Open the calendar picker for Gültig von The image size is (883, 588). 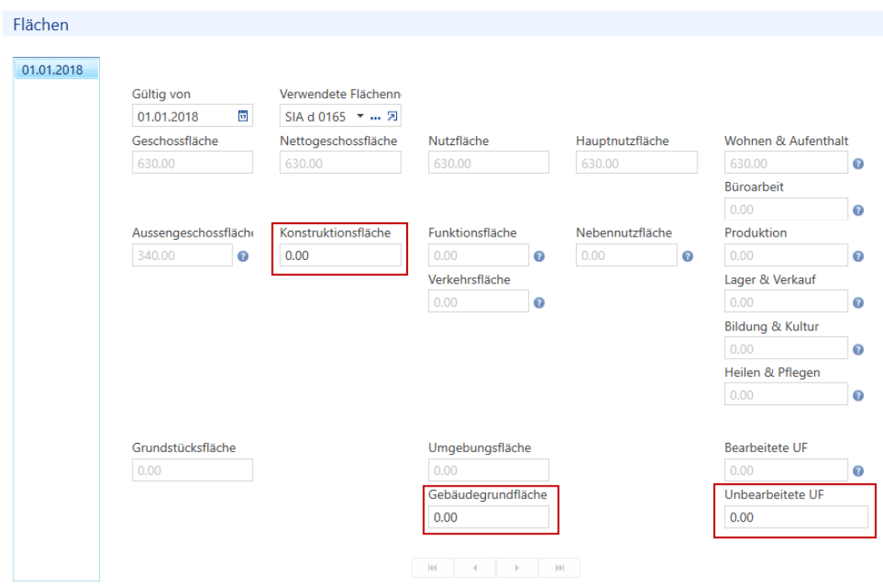coord(243,116)
